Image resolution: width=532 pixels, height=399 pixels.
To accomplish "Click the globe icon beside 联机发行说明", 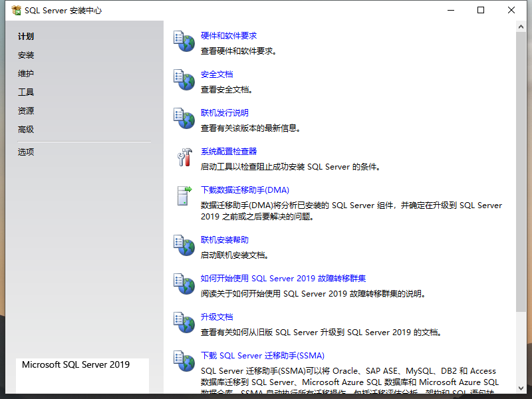I will point(184,118).
